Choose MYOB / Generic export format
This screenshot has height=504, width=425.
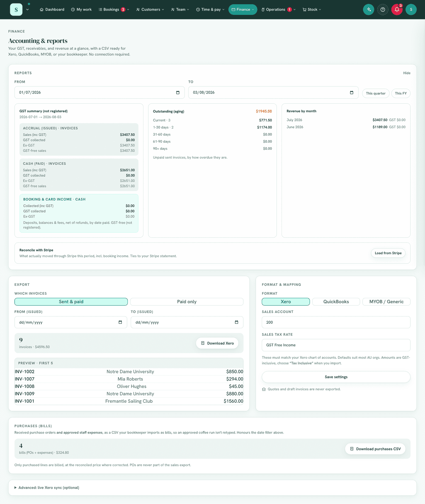click(386, 302)
